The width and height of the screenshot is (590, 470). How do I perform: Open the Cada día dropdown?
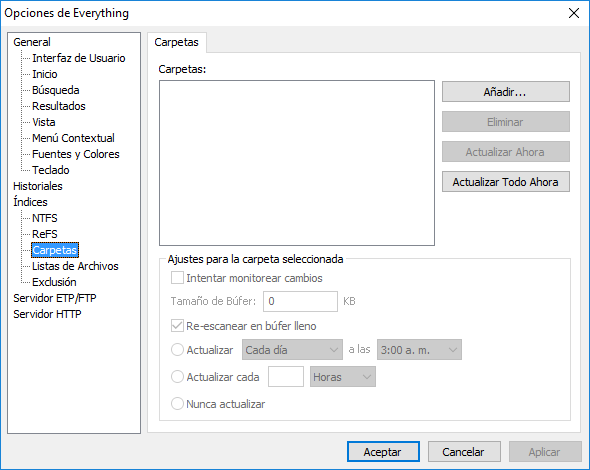[x=292, y=350]
